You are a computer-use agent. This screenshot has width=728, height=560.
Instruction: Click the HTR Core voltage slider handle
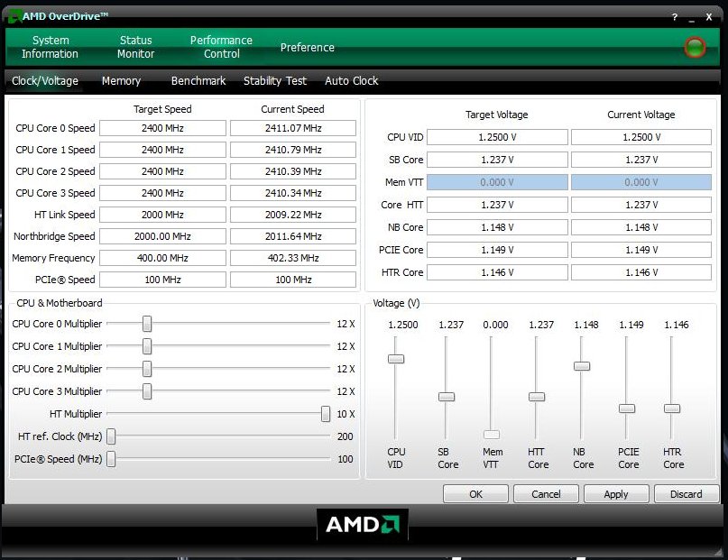pos(672,409)
